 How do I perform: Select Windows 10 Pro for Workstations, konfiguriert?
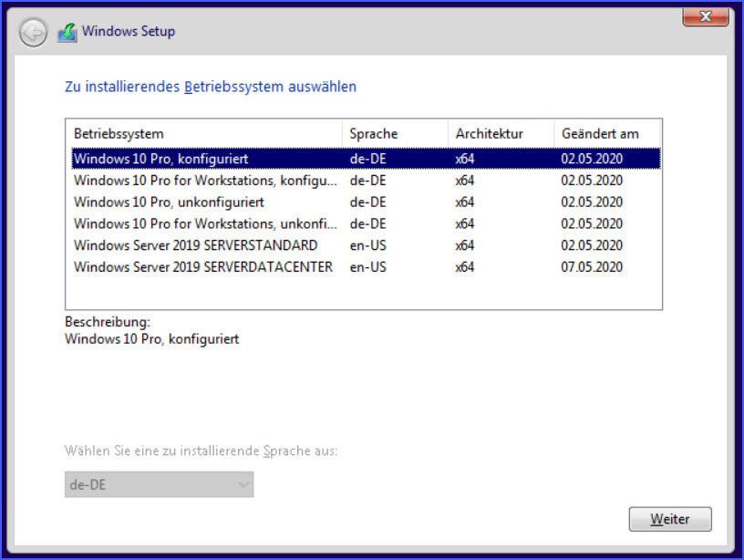(x=366, y=181)
